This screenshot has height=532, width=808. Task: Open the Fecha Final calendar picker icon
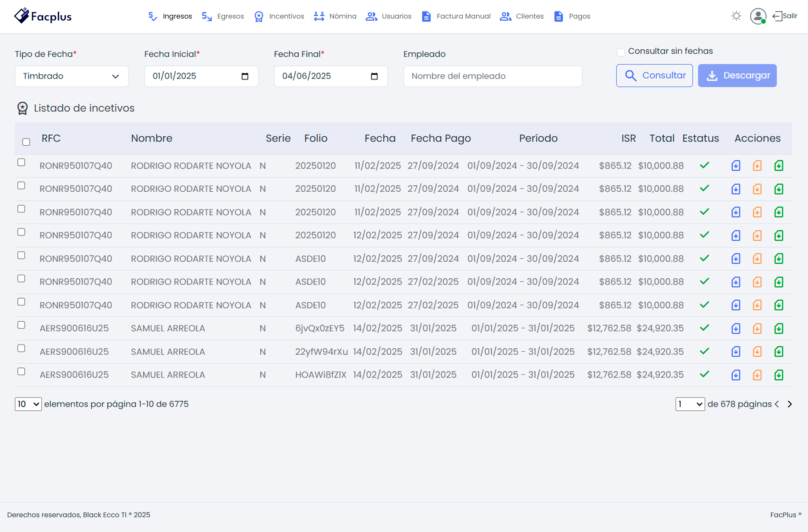pyautogui.click(x=374, y=76)
